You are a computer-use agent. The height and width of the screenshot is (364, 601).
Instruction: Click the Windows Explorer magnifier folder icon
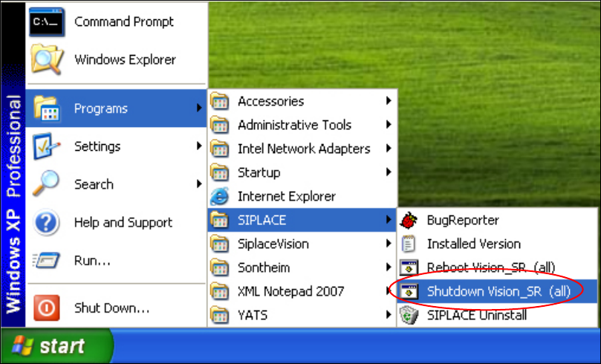tap(46, 59)
